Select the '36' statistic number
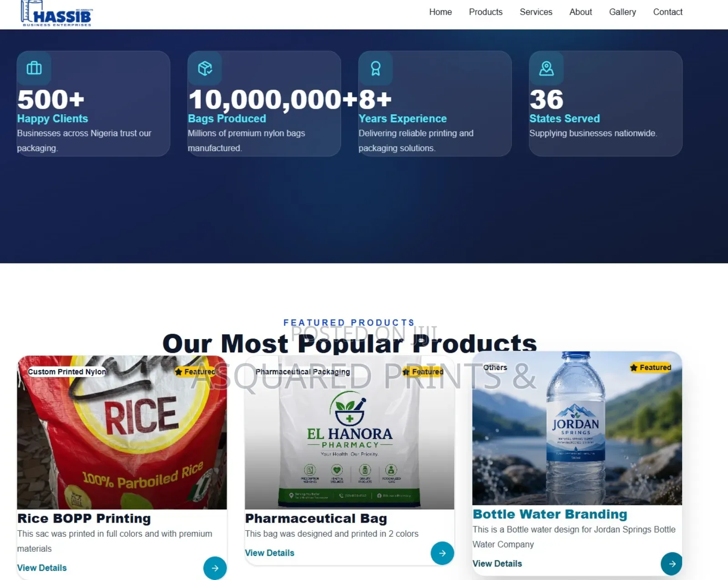The height and width of the screenshot is (580, 728). (x=546, y=99)
